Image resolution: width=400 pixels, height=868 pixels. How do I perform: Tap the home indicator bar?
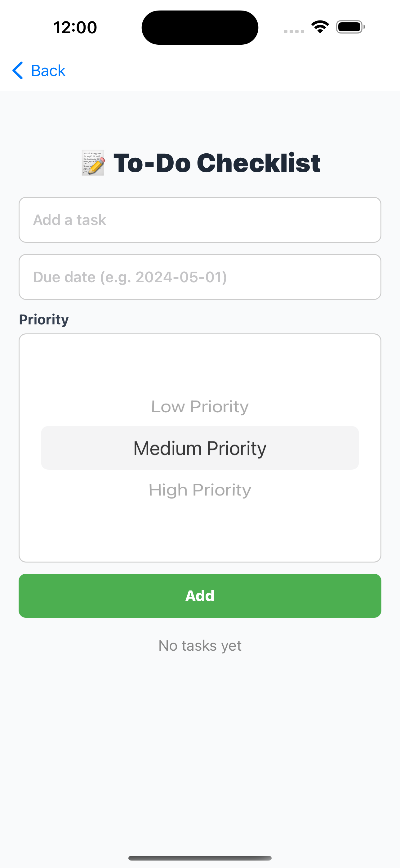(x=200, y=858)
